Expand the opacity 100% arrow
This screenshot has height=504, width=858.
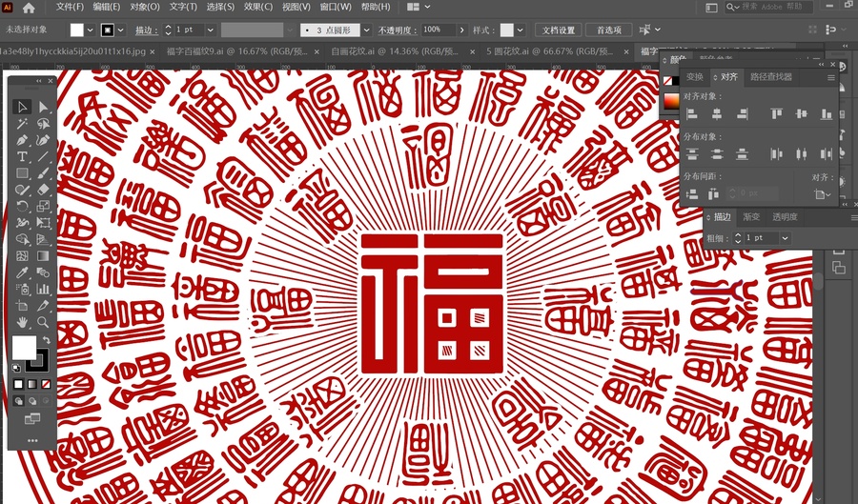tap(462, 30)
